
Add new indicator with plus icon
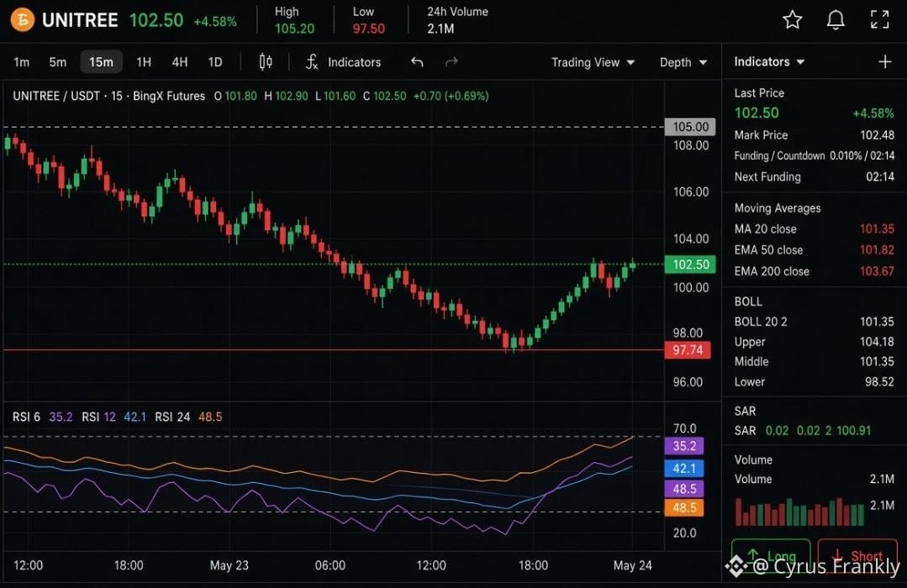click(x=884, y=61)
